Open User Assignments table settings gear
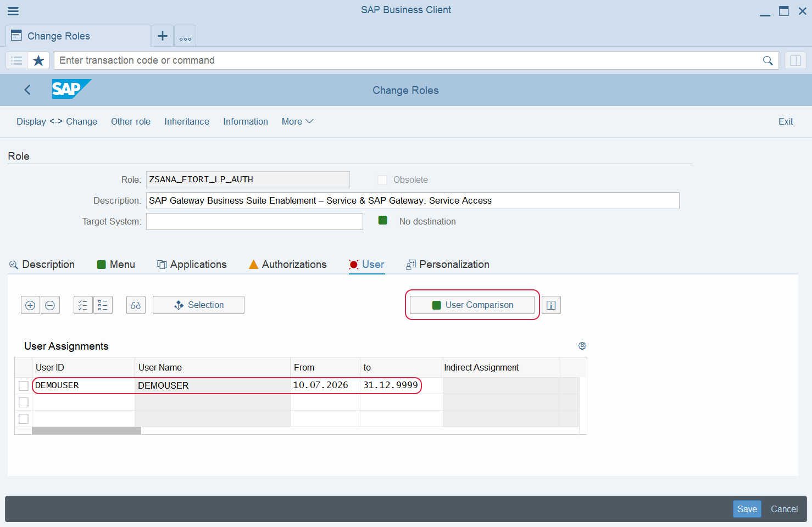This screenshot has width=812, height=527. (x=582, y=346)
